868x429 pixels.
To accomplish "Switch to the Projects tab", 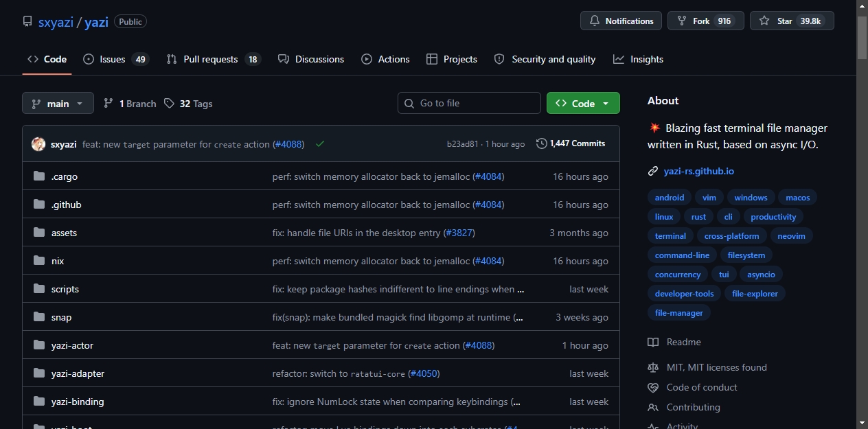I will coord(452,59).
